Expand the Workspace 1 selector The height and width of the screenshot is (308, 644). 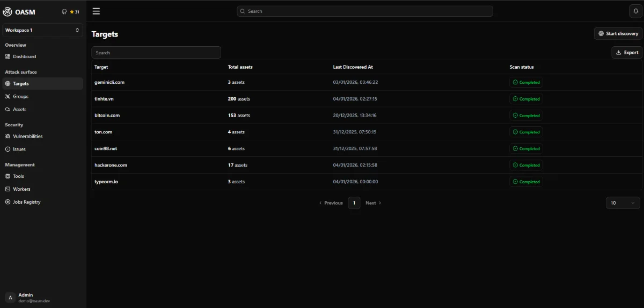coord(42,30)
